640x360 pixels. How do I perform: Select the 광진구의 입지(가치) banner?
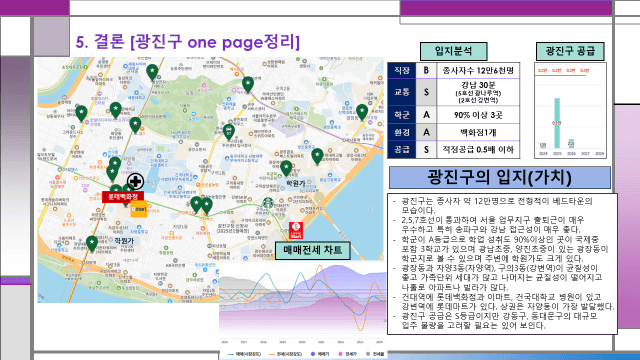[x=500, y=177]
